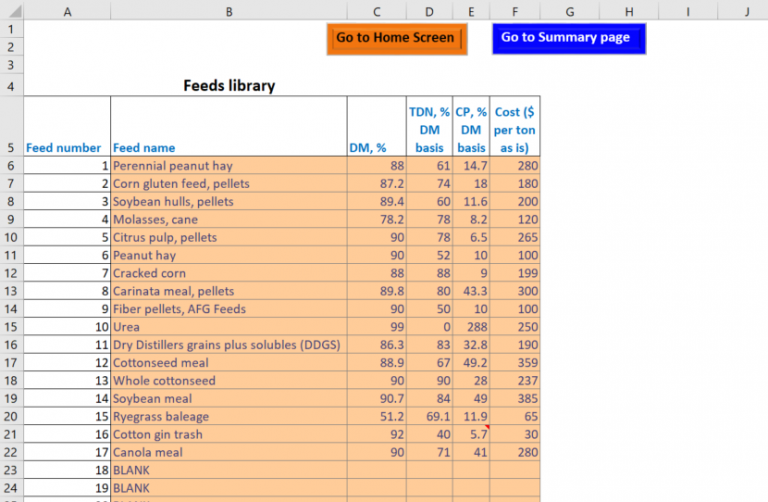Click the TDN % DM basis header
The image size is (768, 502).
[429, 129]
